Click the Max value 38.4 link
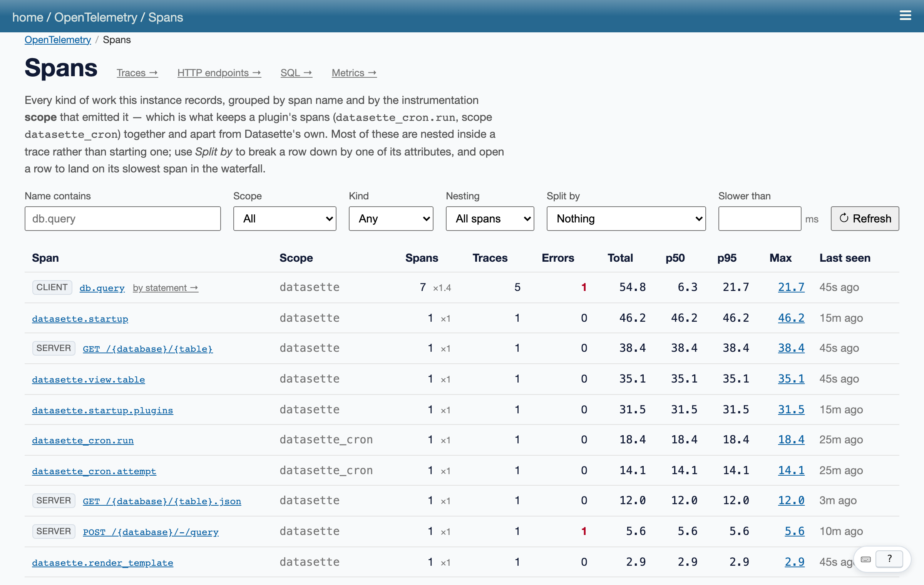924x585 pixels. 791,348
